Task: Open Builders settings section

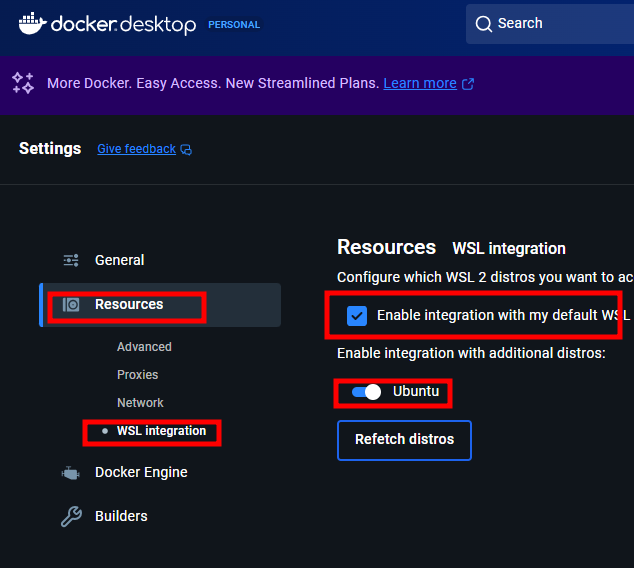Action: [121, 516]
